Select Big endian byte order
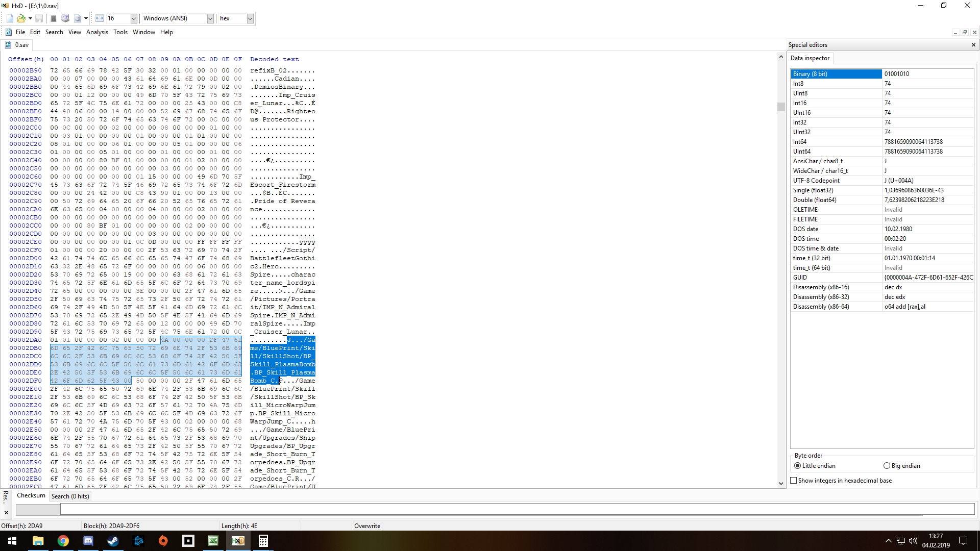 887,466
